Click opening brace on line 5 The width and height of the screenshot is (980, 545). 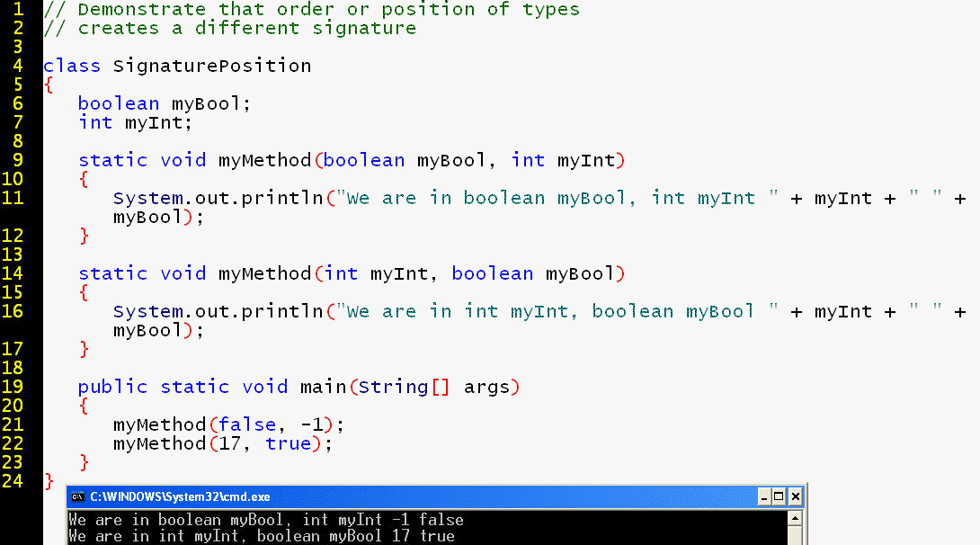[49, 85]
